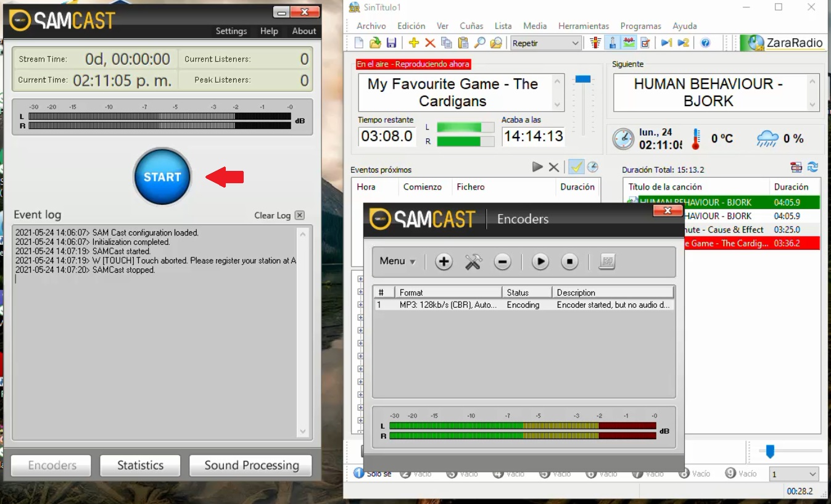
Task: Paste with the clipboard icon in ZaraRadio
Action: coord(463,43)
